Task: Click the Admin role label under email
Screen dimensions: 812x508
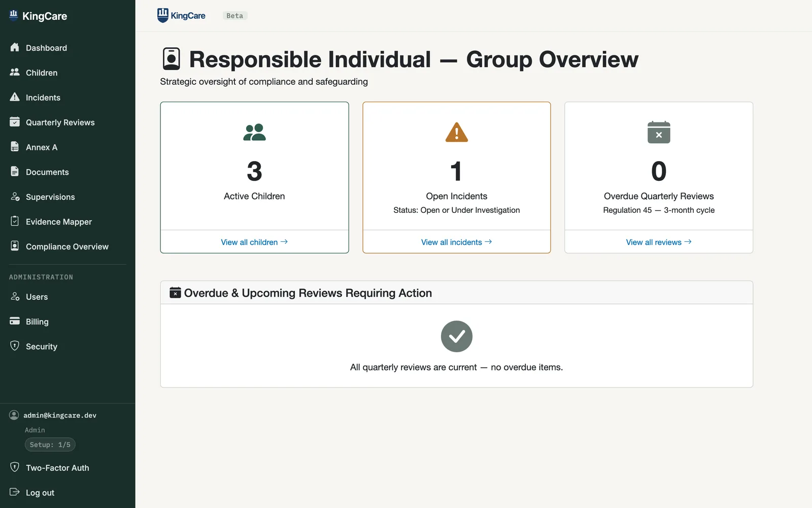Action: [x=35, y=430]
